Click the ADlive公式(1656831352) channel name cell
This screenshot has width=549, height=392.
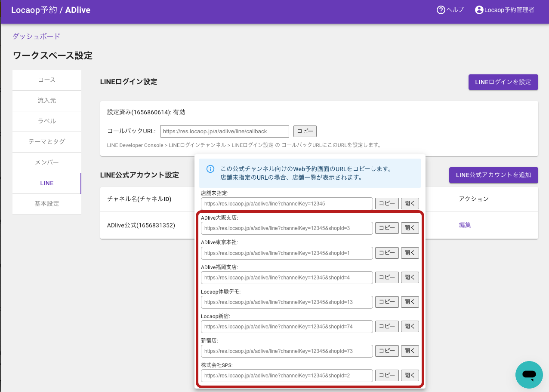pos(141,225)
